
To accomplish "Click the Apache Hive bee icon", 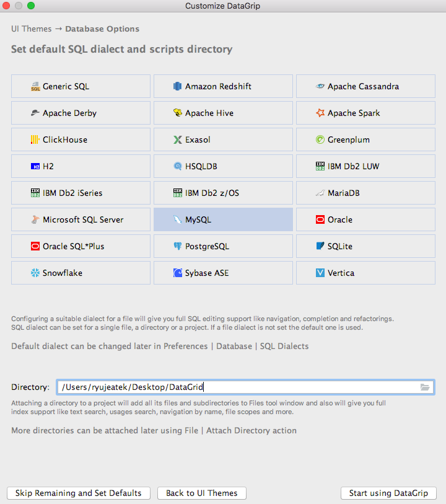I will 178,113.
